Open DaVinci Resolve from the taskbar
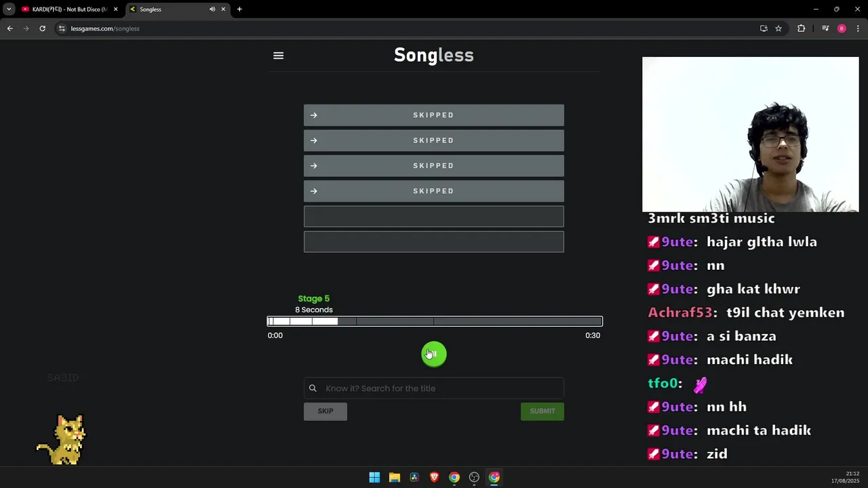 click(414, 477)
